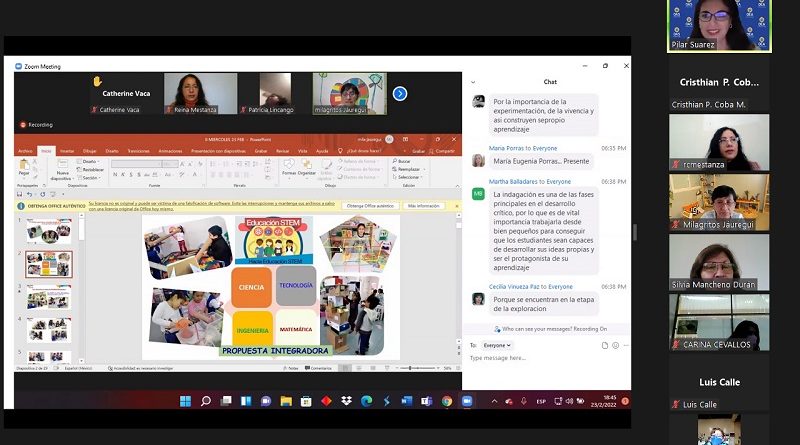Image resolution: width=800 pixels, height=445 pixels.
Task: Click the Compartir share button
Action: [x=442, y=151]
